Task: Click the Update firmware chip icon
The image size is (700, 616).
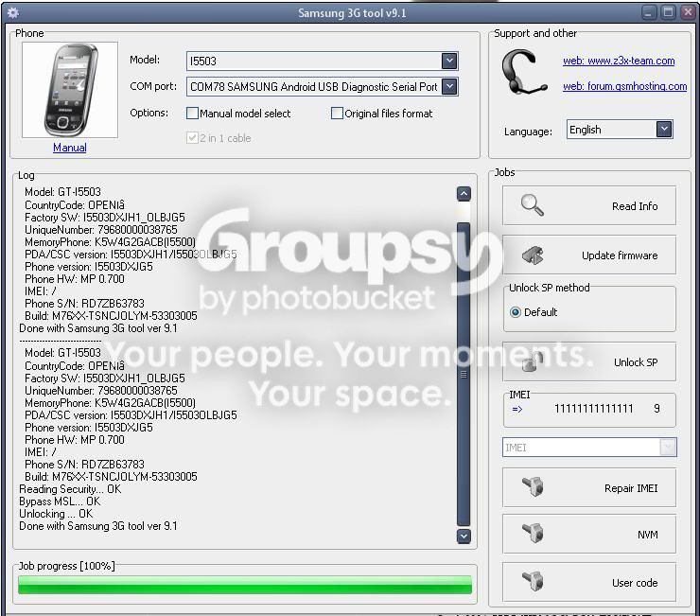Action: [x=533, y=255]
